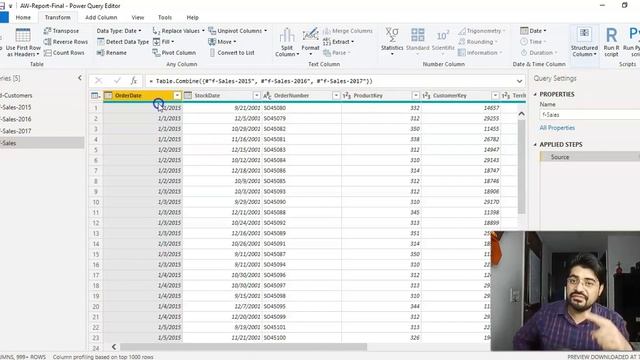The width and height of the screenshot is (640, 360).
Task: Click the formula bar cancel X icon
Action: click(x=98, y=81)
